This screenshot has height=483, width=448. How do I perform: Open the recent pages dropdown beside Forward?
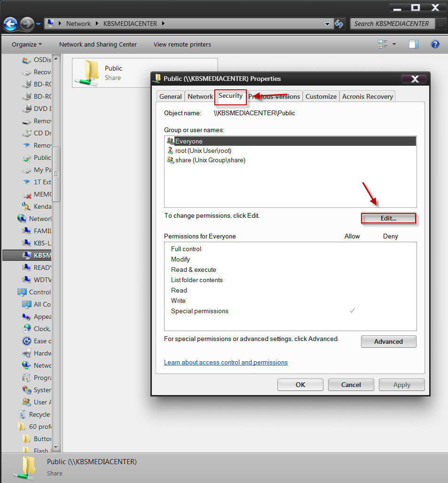pos(38,24)
